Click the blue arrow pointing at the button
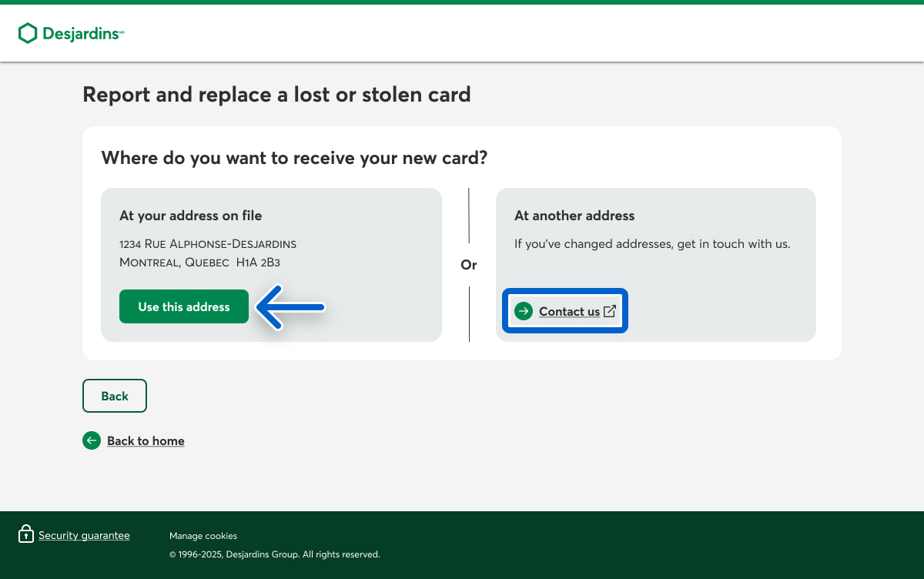Viewport: 924px width, 579px height. coord(290,307)
